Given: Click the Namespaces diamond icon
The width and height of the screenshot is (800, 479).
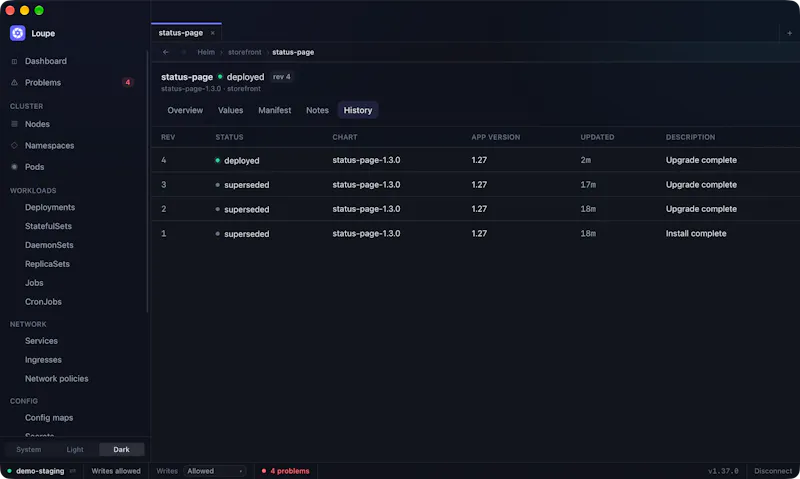Looking at the screenshot, I should 14,145.
